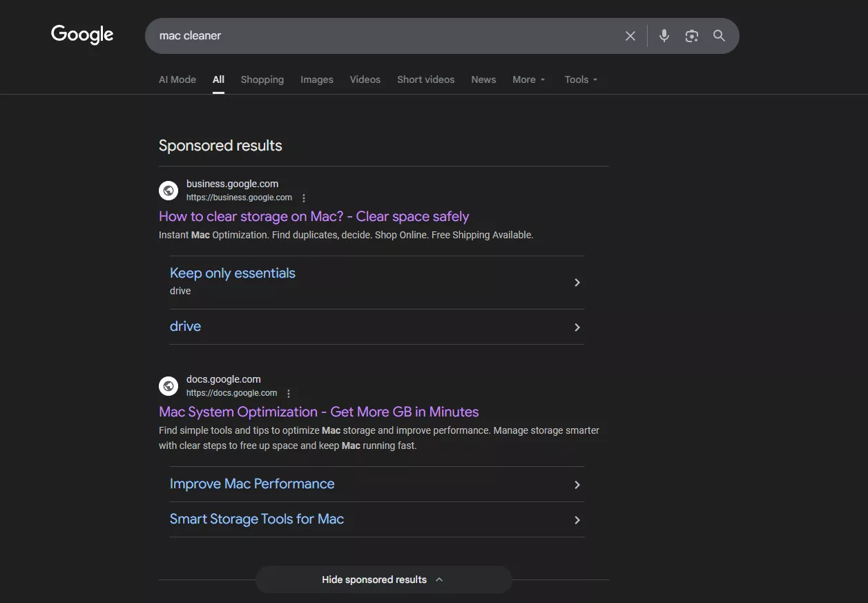Click the globe favicon beside business.google.com
868x603 pixels.
168,190
